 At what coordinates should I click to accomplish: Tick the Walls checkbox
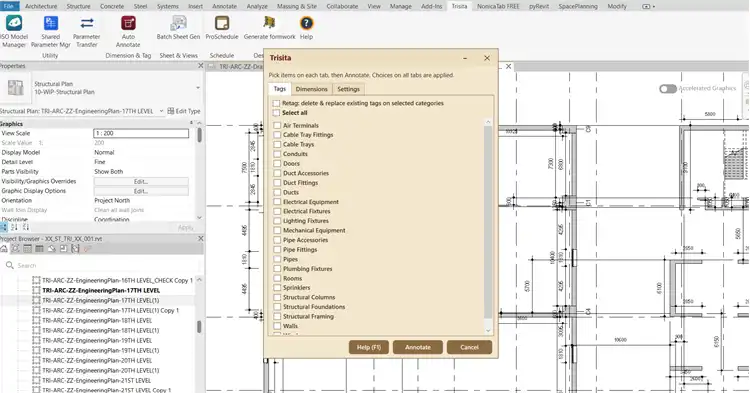[277, 326]
